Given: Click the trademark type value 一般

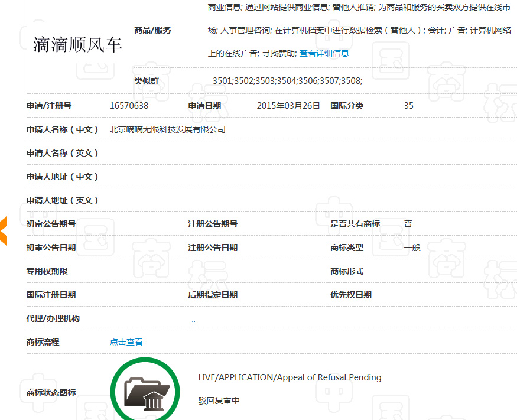Looking at the screenshot, I should pos(412,248).
